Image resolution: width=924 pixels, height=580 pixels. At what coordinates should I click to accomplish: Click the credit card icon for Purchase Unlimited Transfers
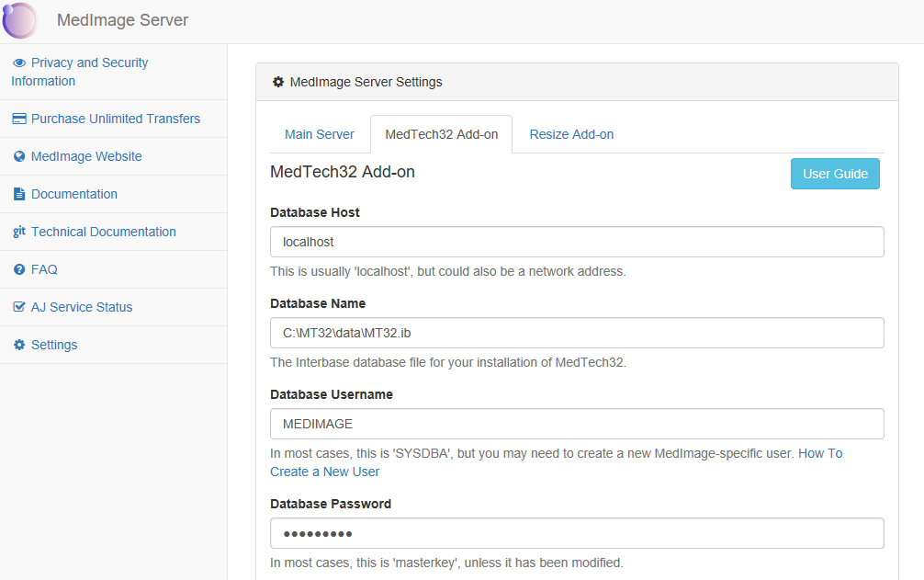(x=19, y=119)
